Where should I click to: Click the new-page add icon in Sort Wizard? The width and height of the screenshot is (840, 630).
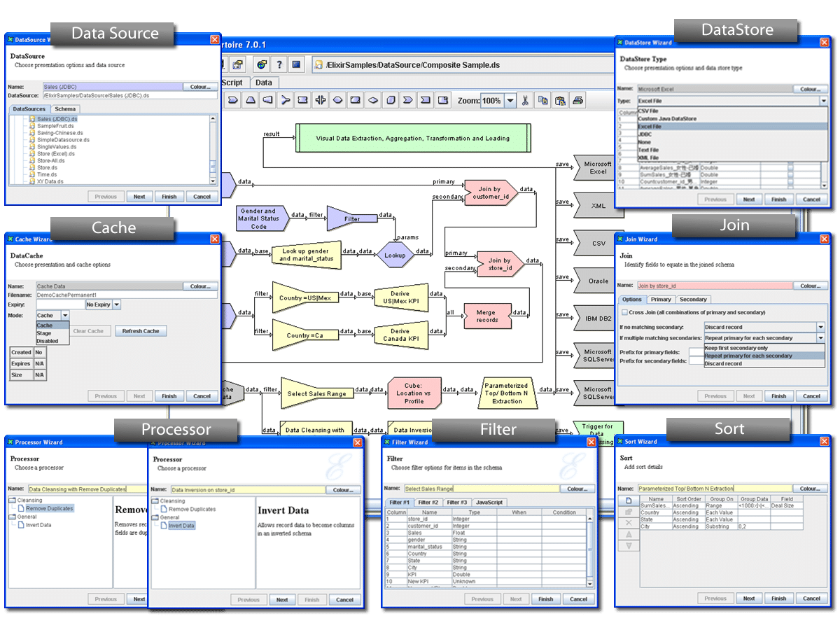coord(629,500)
